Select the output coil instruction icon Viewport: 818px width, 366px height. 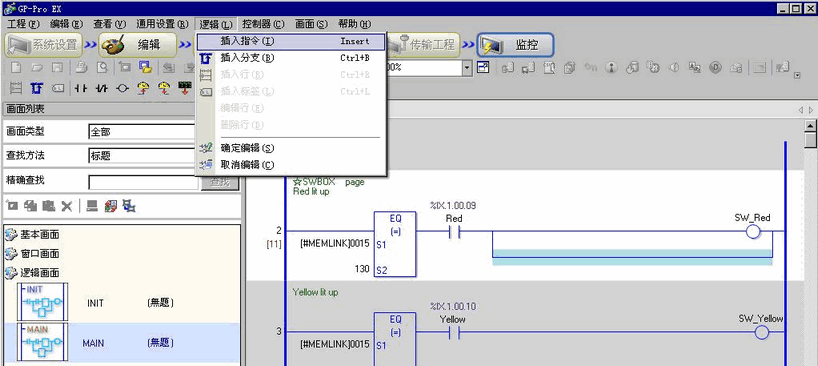tap(122, 89)
